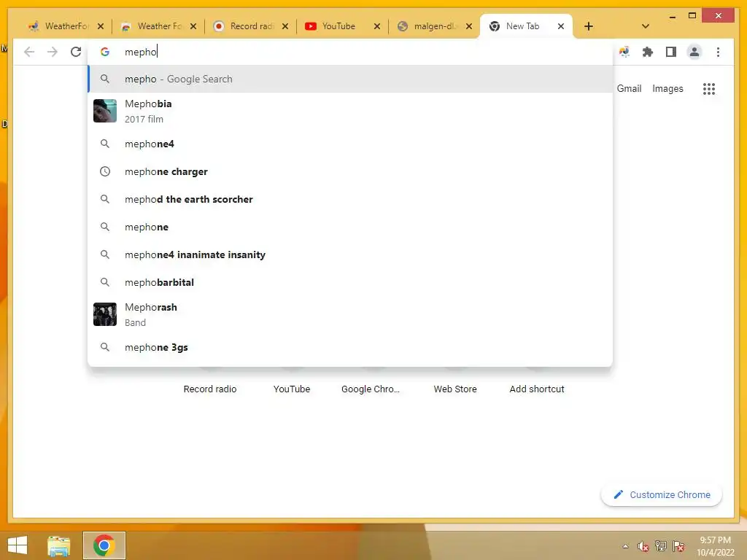This screenshot has width=747, height=560.
Task: Open a new tab with plus button
Action: [x=589, y=26]
